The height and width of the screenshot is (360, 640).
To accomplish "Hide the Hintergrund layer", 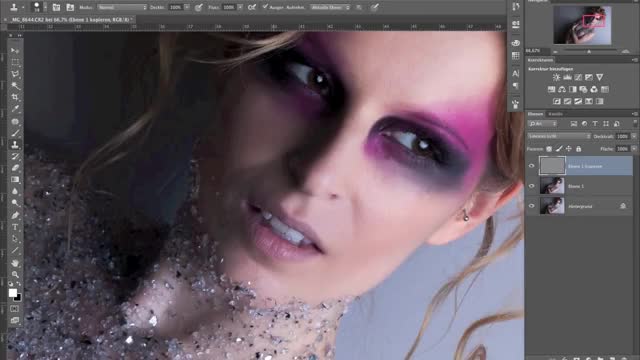I will tap(531, 206).
